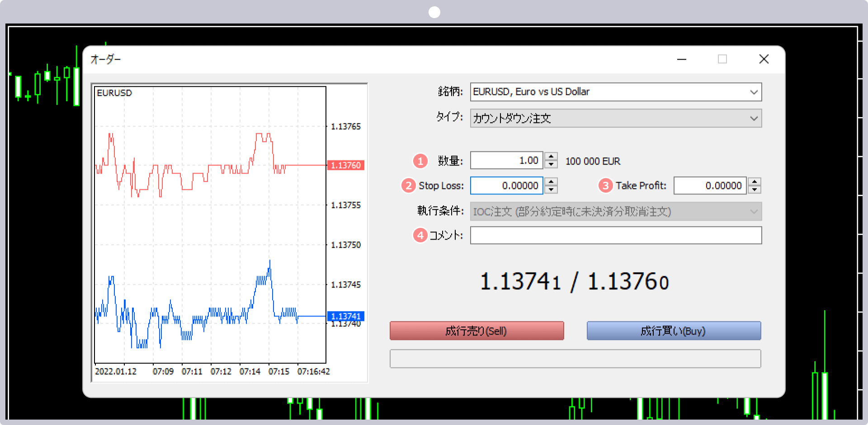Viewport: 868px width, 425px height.
Task: Decrease 数量 with the down arrow
Action: (551, 165)
